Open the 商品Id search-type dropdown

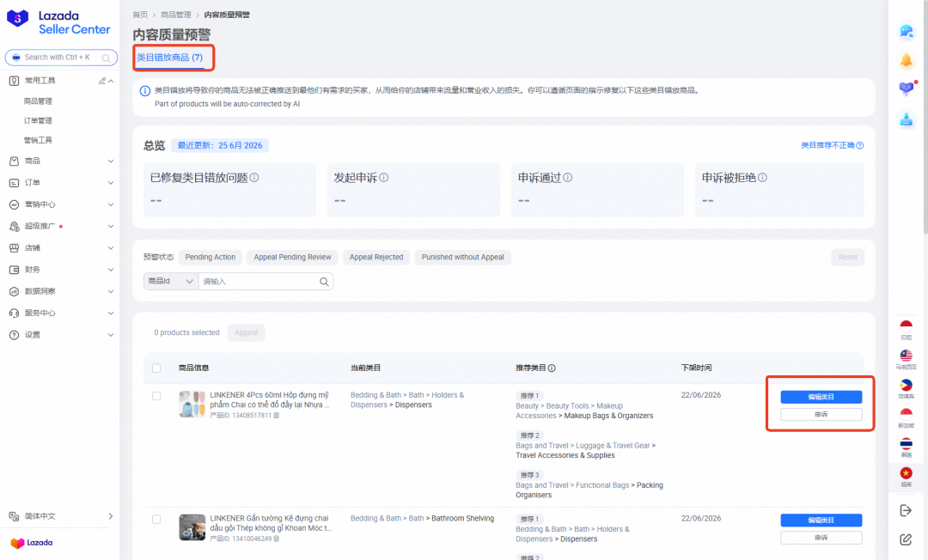[x=171, y=282]
